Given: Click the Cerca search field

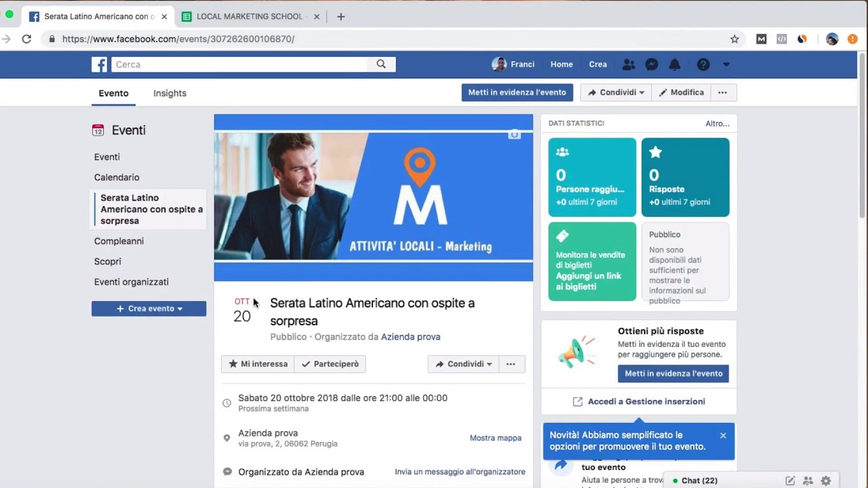Looking at the screenshot, I should (239, 64).
